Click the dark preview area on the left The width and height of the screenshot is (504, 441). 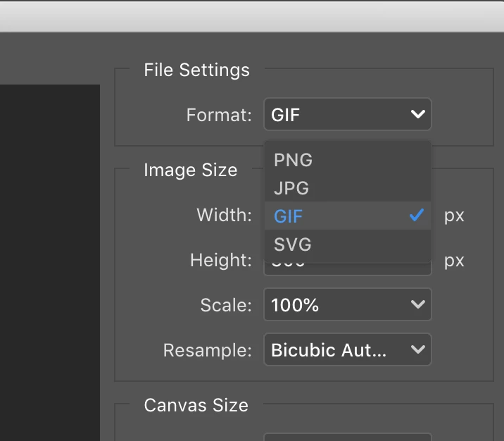coord(49,261)
